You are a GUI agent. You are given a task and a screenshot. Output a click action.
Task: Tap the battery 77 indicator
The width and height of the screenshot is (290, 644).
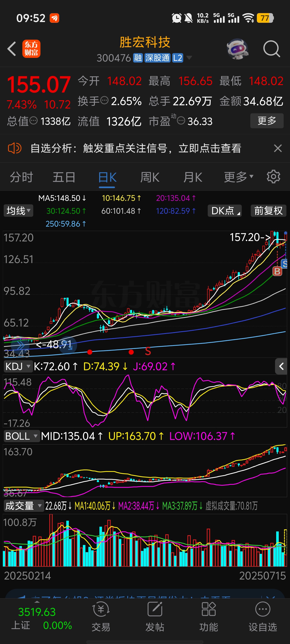pyautogui.click(x=265, y=18)
